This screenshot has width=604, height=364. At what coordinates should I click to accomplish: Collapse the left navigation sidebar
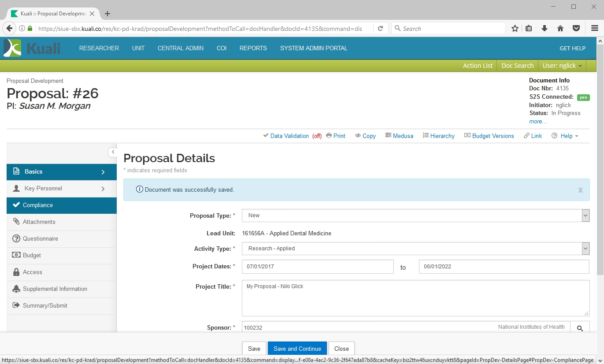tap(113, 152)
